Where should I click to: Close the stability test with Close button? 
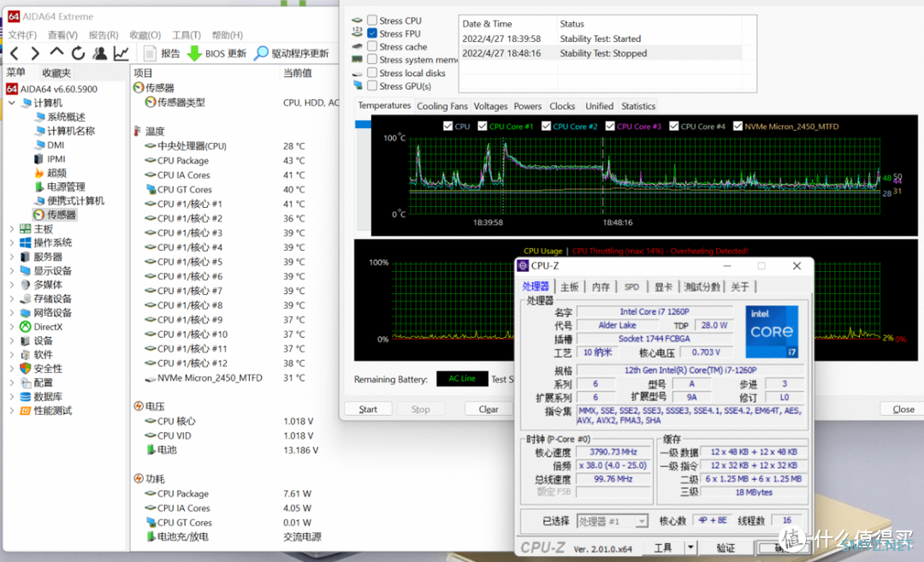[x=903, y=409]
